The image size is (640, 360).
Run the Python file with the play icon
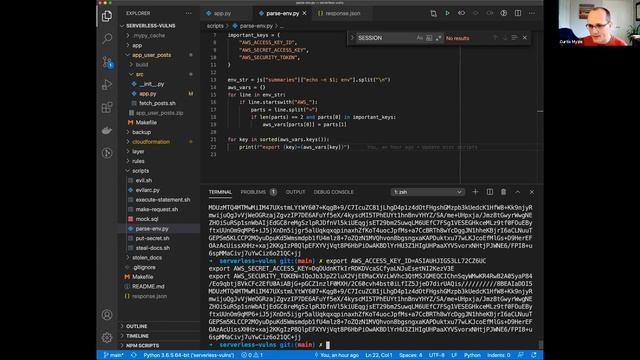point(447,13)
